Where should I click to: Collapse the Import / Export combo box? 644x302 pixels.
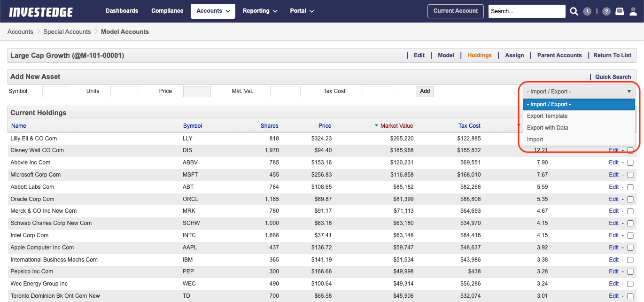pyautogui.click(x=579, y=92)
